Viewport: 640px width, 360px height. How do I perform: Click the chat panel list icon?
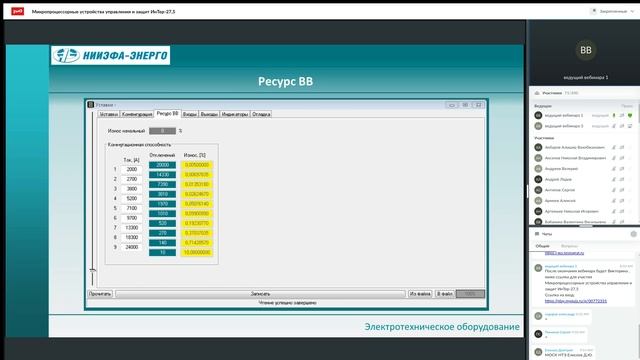tap(537, 234)
